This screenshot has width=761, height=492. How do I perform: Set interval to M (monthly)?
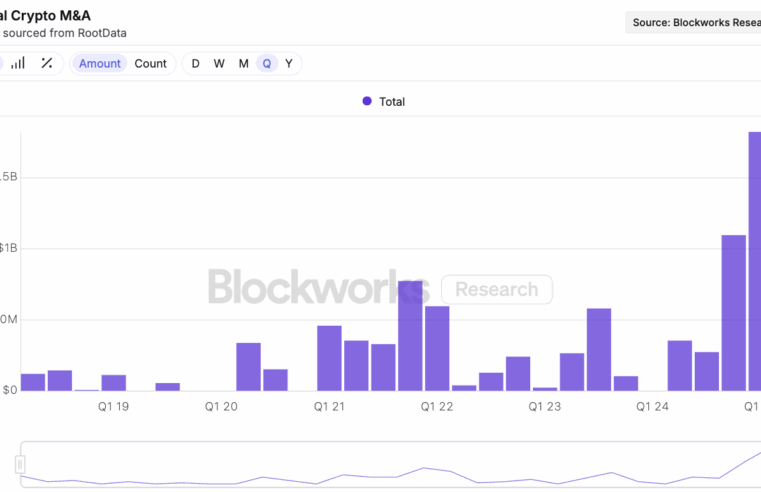tap(244, 64)
